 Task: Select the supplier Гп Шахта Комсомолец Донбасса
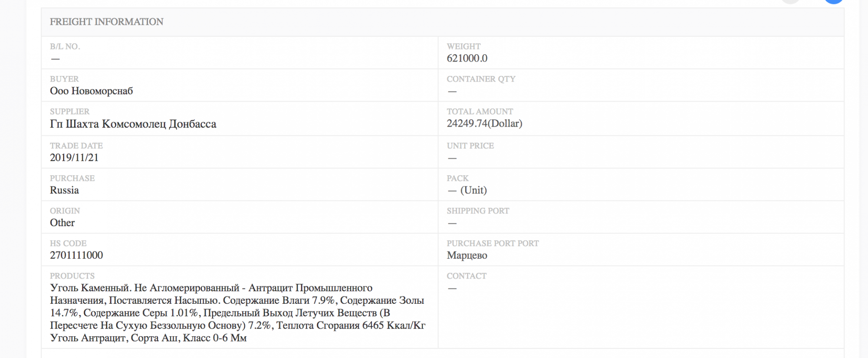(133, 124)
